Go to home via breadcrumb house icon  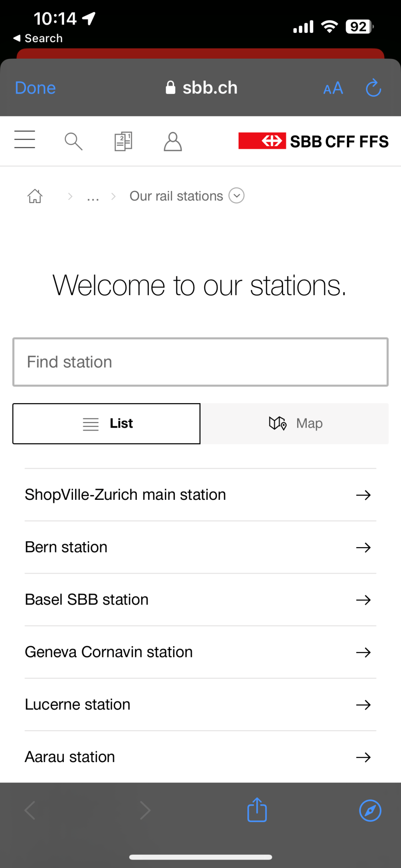[x=35, y=196]
